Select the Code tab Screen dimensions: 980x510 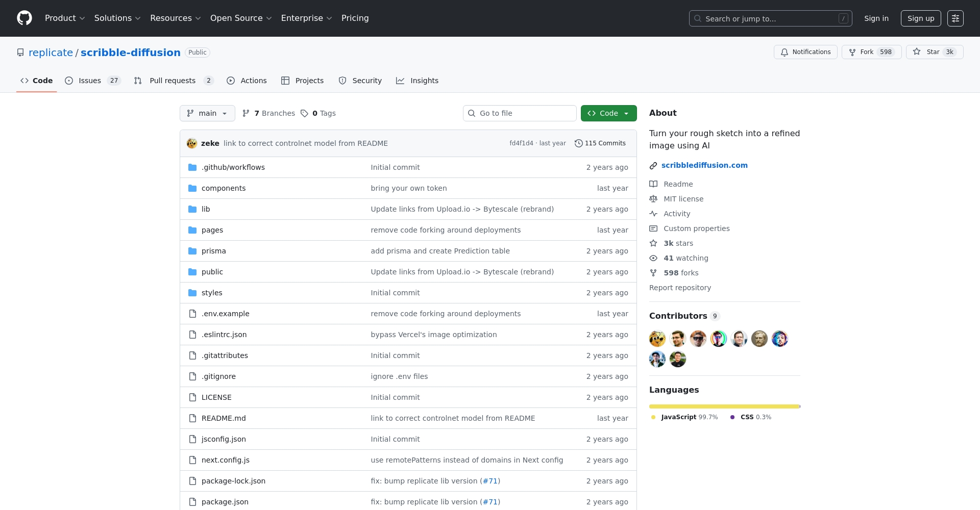(x=36, y=81)
